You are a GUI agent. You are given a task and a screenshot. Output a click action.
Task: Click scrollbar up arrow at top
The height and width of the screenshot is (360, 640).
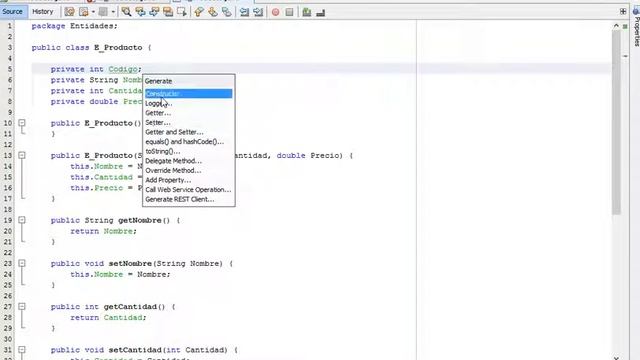616,26
